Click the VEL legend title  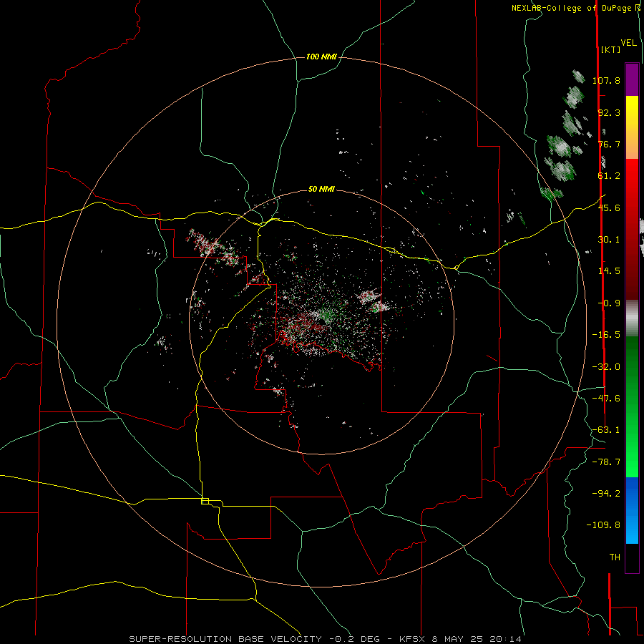pyautogui.click(x=628, y=43)
